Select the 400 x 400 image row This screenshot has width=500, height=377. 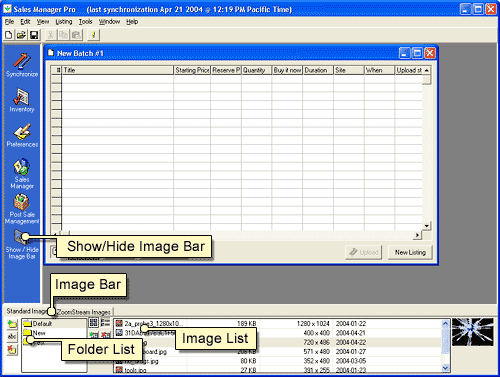click(x=278, y=333)
